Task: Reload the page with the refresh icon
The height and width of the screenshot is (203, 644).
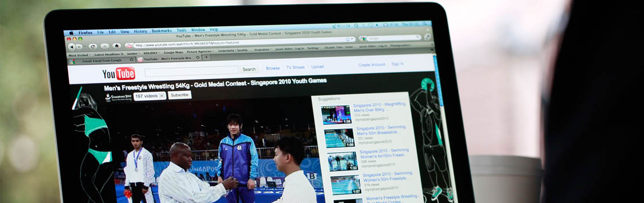Action: 93,46
